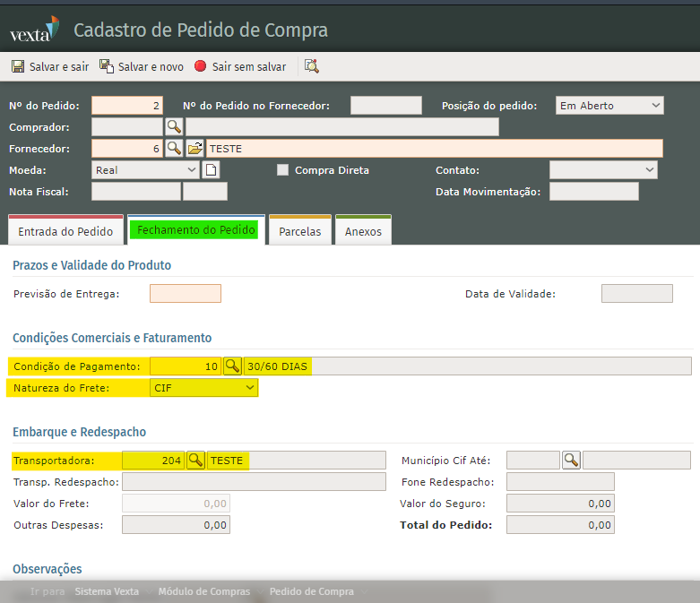Click Salvar e sair button
Image resolution: width=700 pixels, height=603 pixels.
point(50,66)
